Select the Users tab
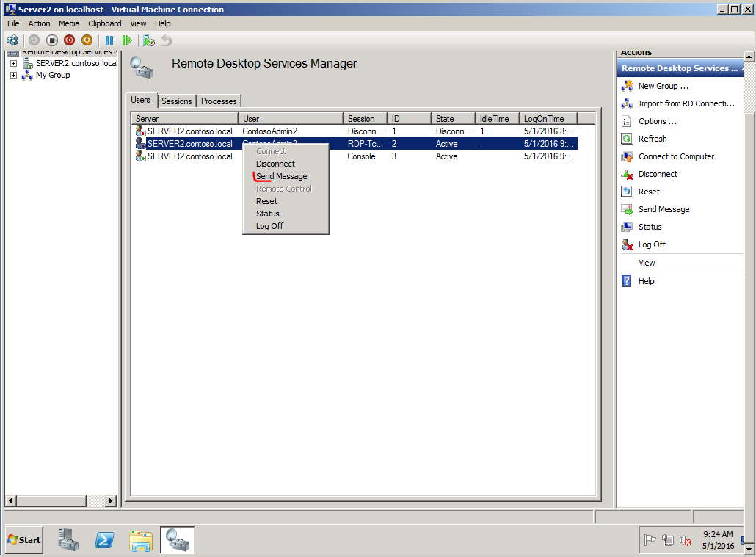The height and width of the screenshot is (557, 756). pos(141,100)
